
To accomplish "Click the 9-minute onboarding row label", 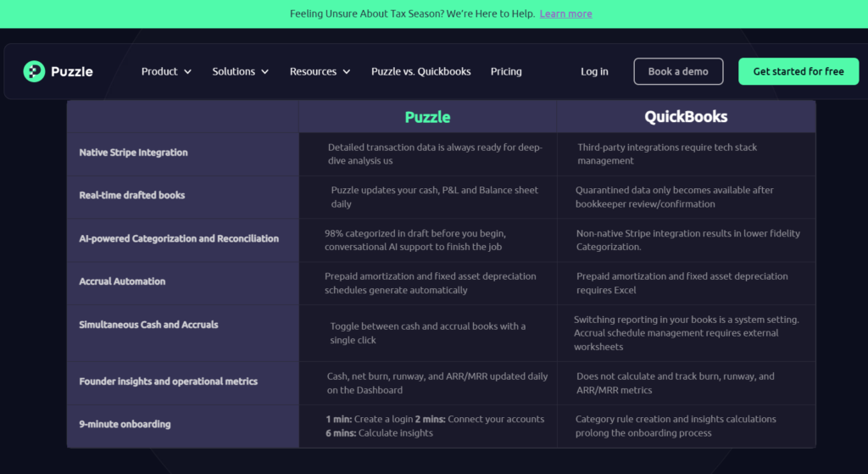I will tap(125, 424).
